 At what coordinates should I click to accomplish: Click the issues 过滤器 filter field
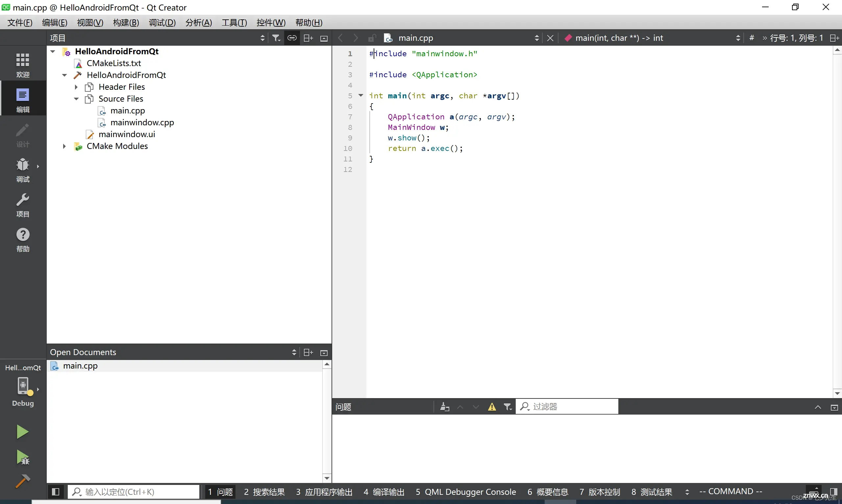point(567,407)
